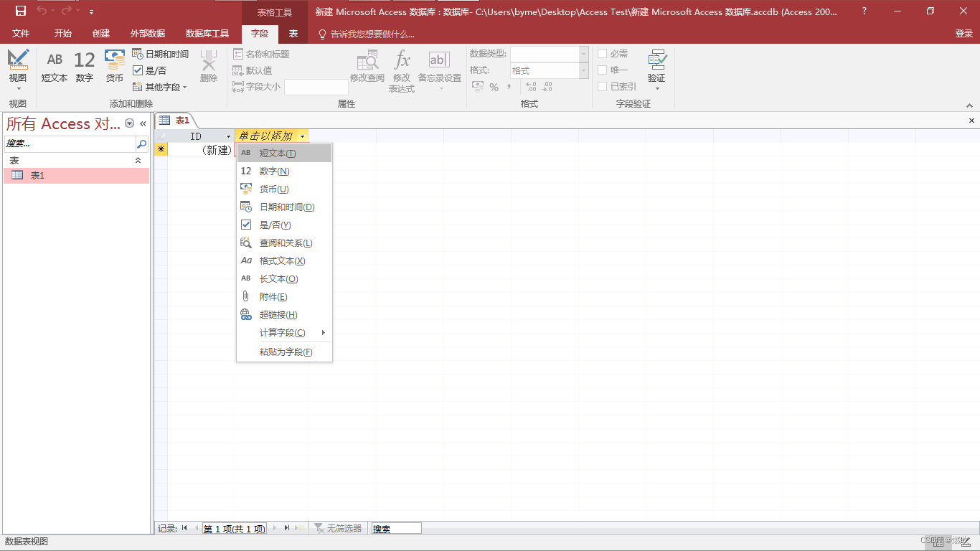Switch to the 创建 create tab
The width and height of the screenshot is (980, 551).
pos(101,34)
